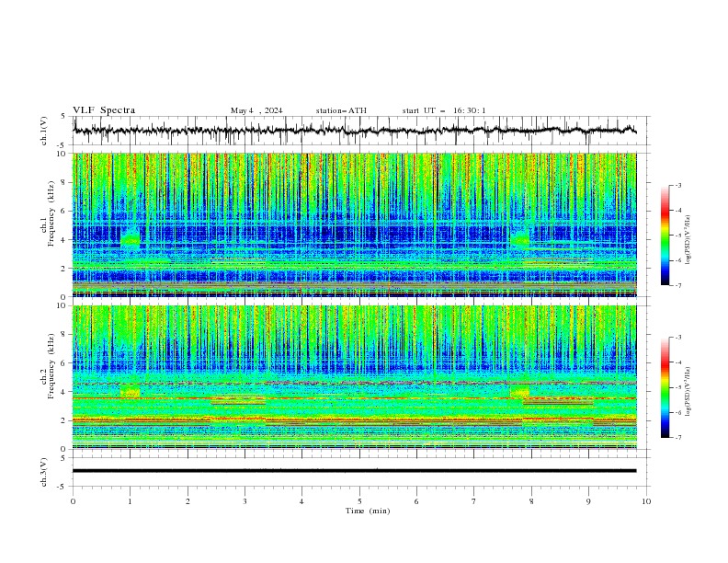Screen dimensions: 728x563
Task: Click the green 4 kHz burst at minute 1 in ch.1
Action: pyautogui.click(x=130, y=239)
